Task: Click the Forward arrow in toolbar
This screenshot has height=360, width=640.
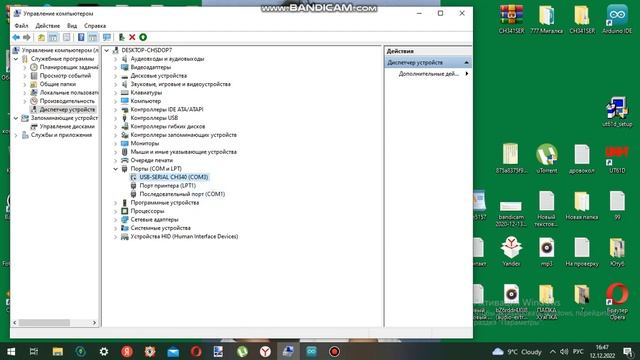Action: click(x=27, y=38)
